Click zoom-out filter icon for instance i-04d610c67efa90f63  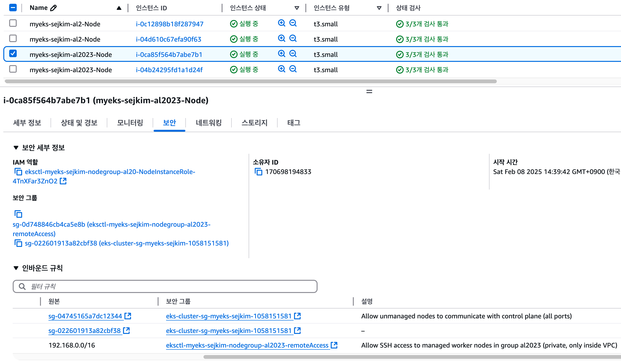[293, 38]
